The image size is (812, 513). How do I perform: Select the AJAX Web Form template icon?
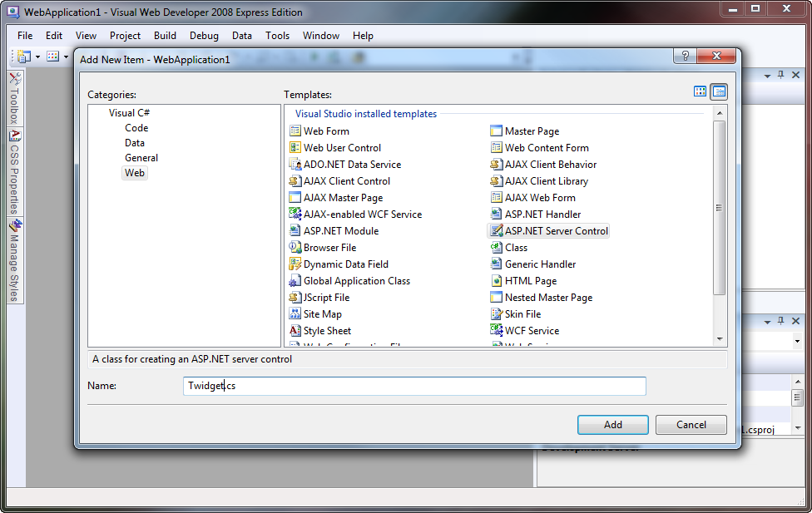tap(496, 197)
